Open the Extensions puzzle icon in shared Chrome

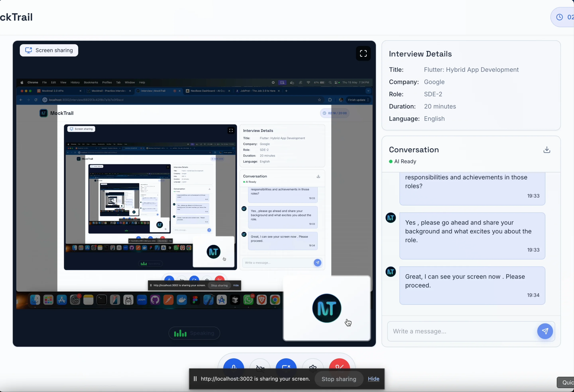point(330,100)
